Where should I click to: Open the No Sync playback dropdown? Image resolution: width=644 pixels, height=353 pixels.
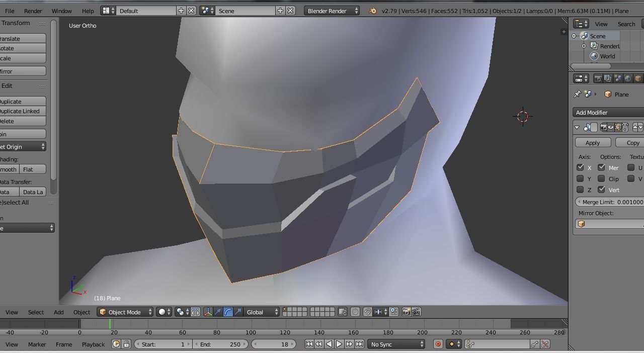(x=396, y=344)
